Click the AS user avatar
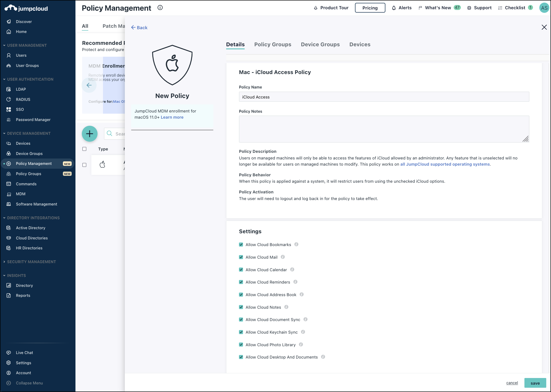551x392 pixels. pos(544,8)
